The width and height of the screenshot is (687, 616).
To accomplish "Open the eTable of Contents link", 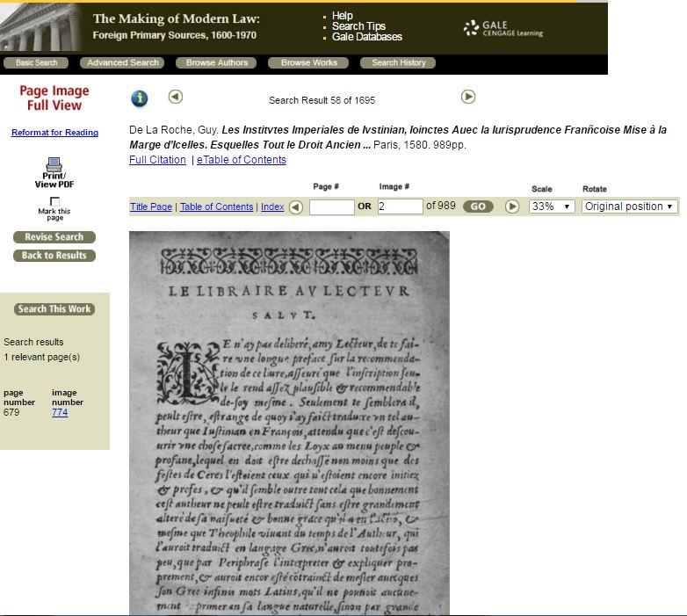I will 242,160.
